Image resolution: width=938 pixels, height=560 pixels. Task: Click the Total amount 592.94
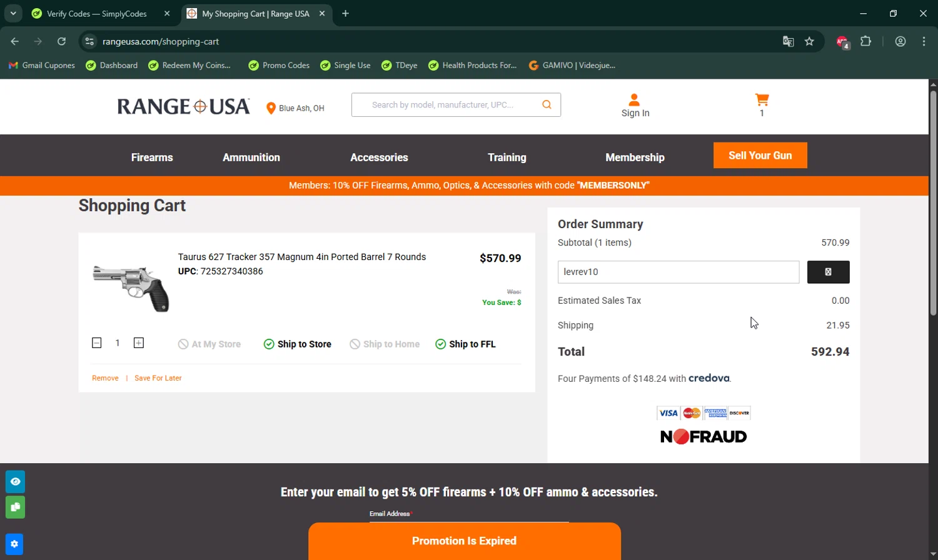tap(830, 352)
